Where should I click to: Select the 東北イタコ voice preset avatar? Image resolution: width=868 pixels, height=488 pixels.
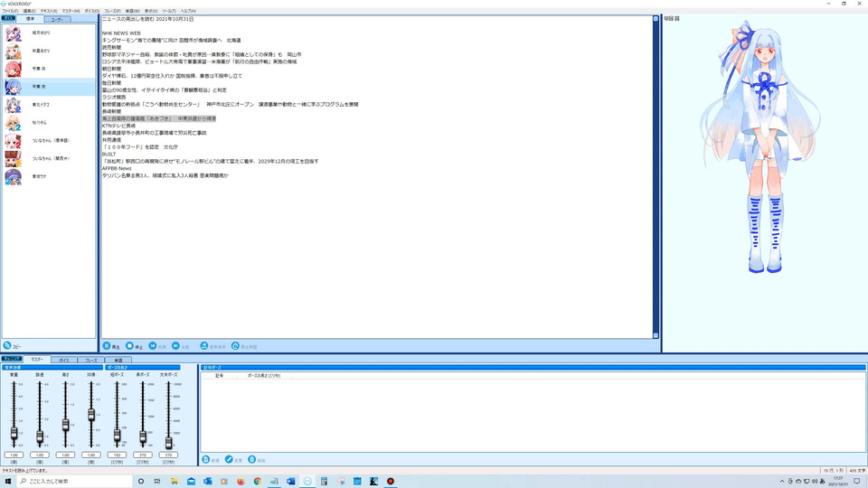pyautogui.click(x=14, y=105)
